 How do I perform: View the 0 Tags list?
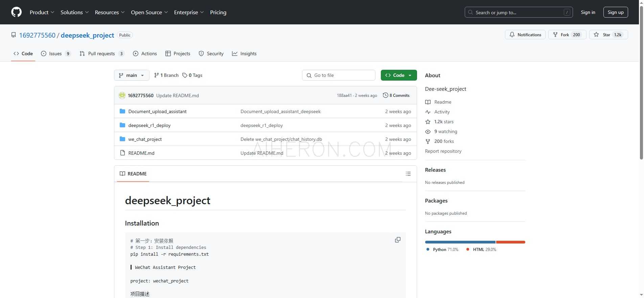point(192,75)
